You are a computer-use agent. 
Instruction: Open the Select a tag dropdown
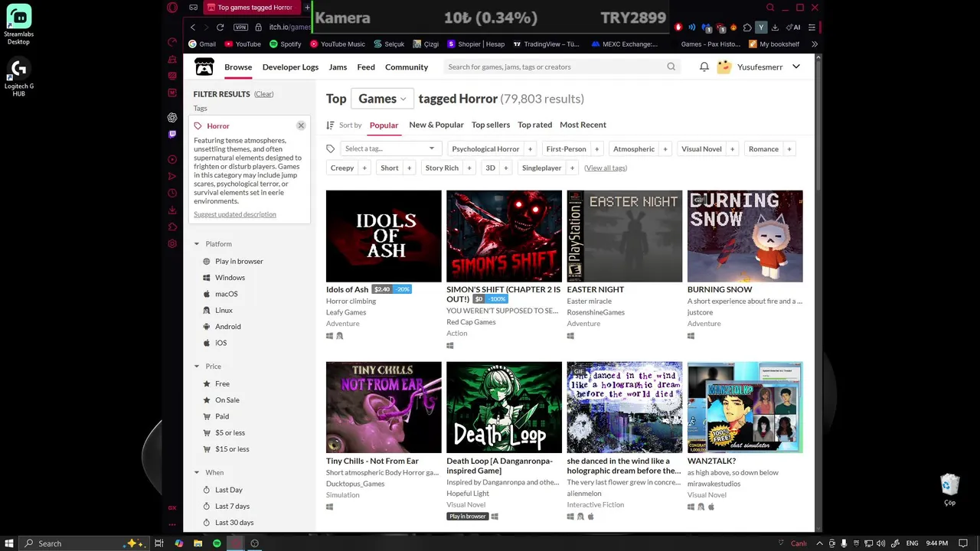pos(390,148)
